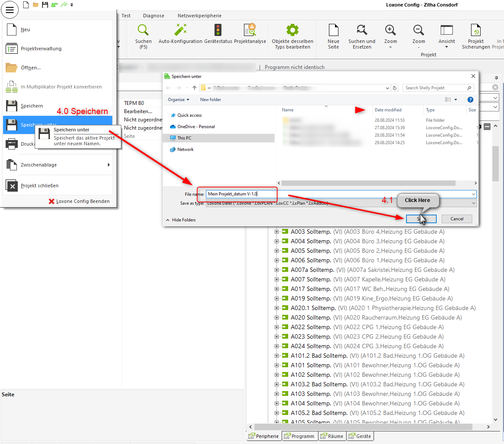
Task: Click the New folder button
Action: point(210,100)
